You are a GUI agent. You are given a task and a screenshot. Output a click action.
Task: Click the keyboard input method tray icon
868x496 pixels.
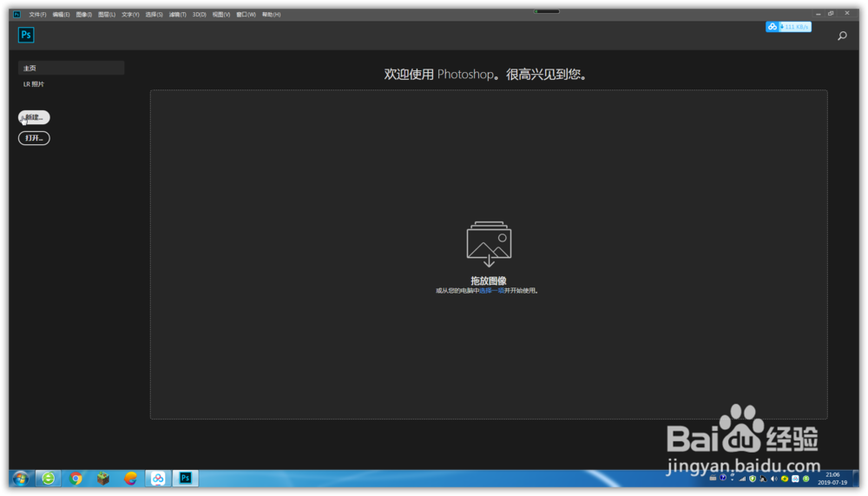pyautogui.click(x=713, y=477)
